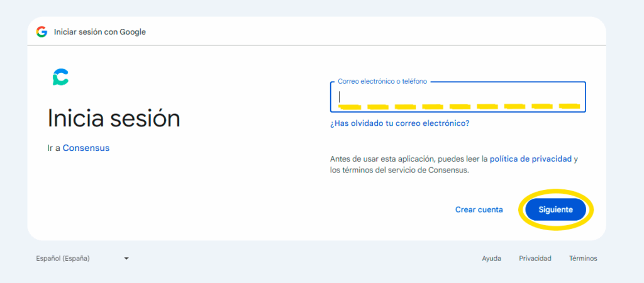
Task: Open the Privacidad footer link
Action: coord(535,258)
